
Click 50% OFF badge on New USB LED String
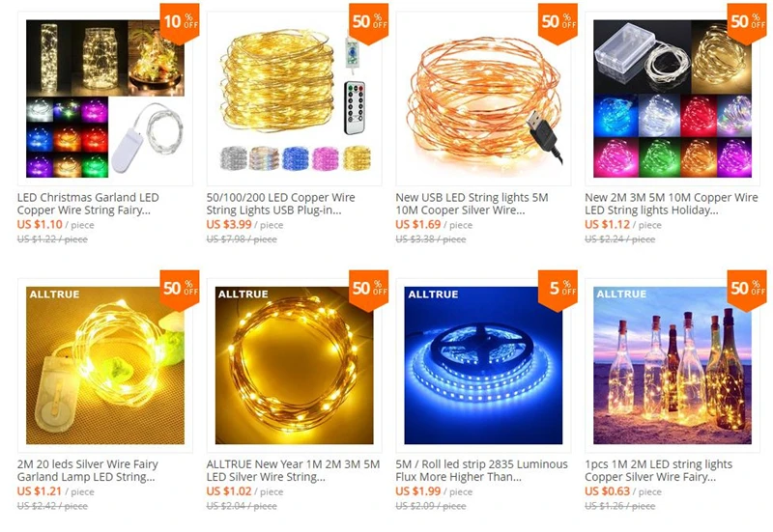[558, 22]
